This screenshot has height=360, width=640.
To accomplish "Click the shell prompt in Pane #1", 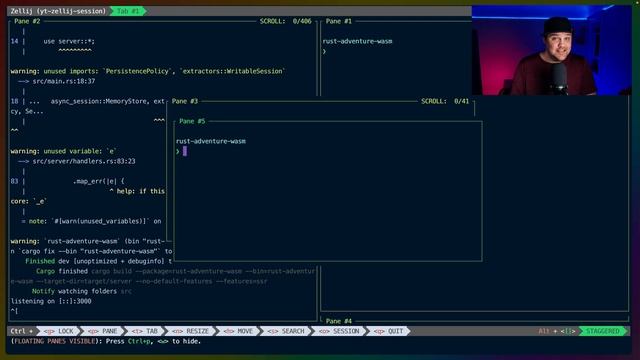I will pyautogui.click(x=324, y=51).
